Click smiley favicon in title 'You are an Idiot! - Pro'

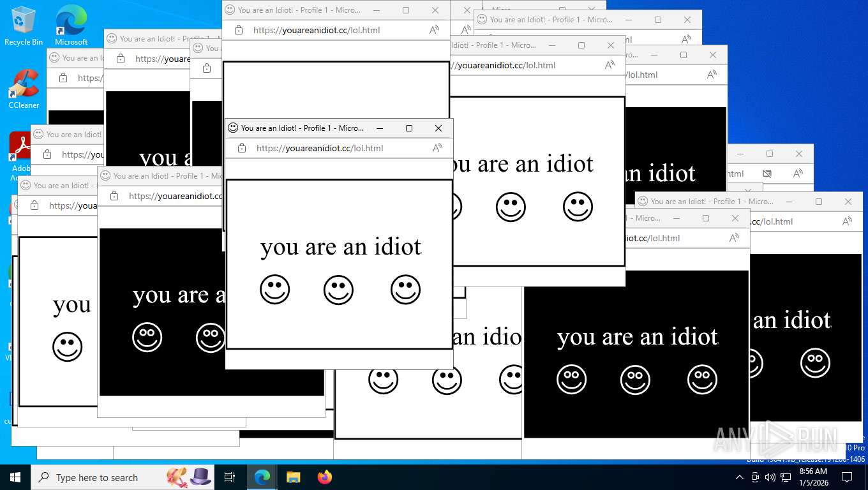(110, 39)
